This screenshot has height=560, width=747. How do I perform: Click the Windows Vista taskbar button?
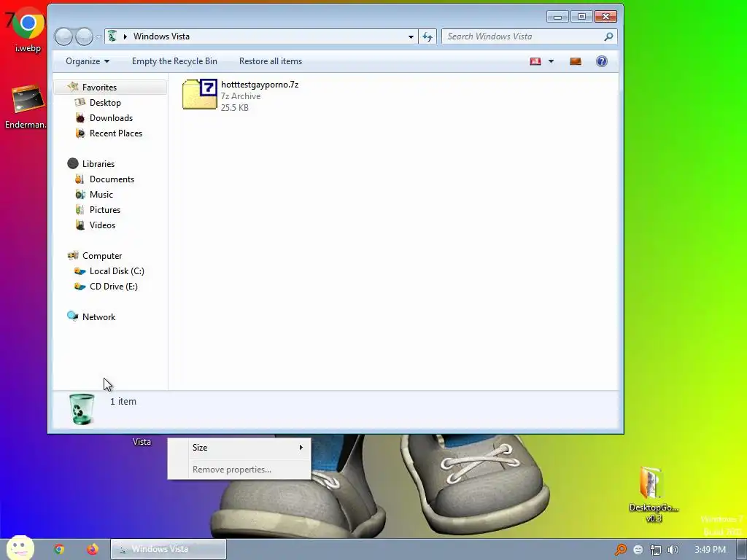169,549
